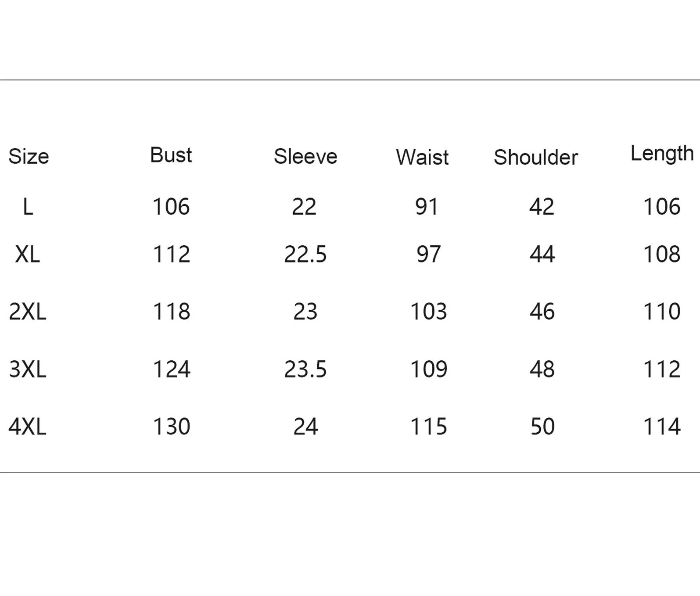Select the 2XL size row label

click(x=27, y=312)
